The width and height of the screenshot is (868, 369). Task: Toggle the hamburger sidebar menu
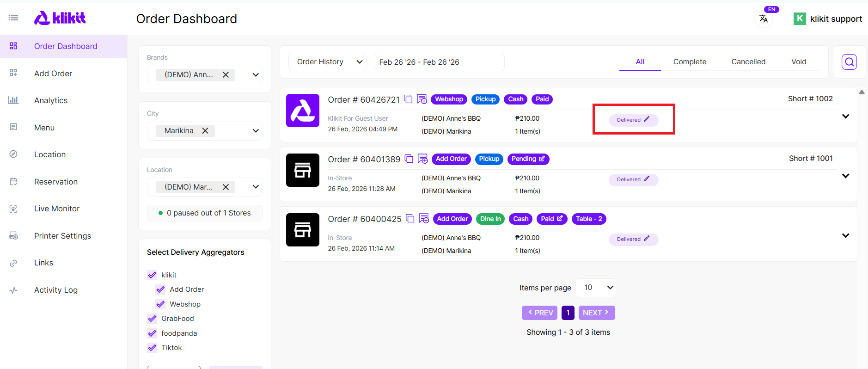click(13, 18)
